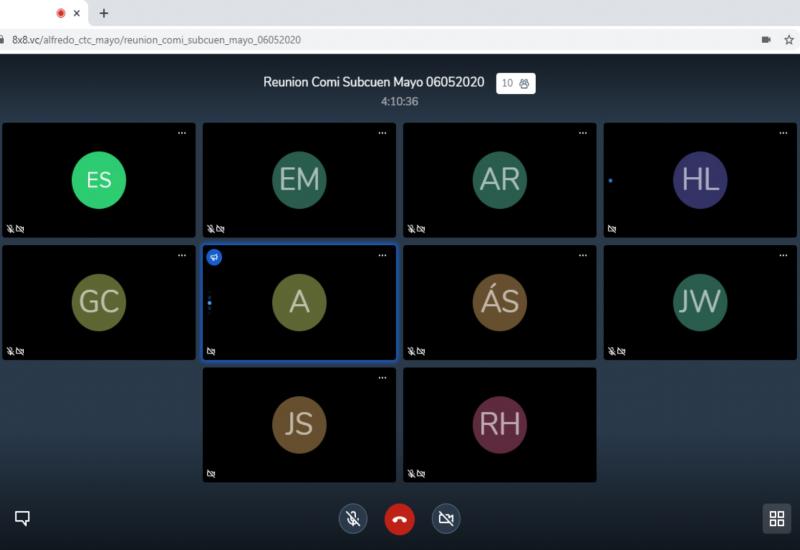The width and height of the screenshot is (800, 550).
Task: Hang up the call with red button
Action: (x=399, y=519)
